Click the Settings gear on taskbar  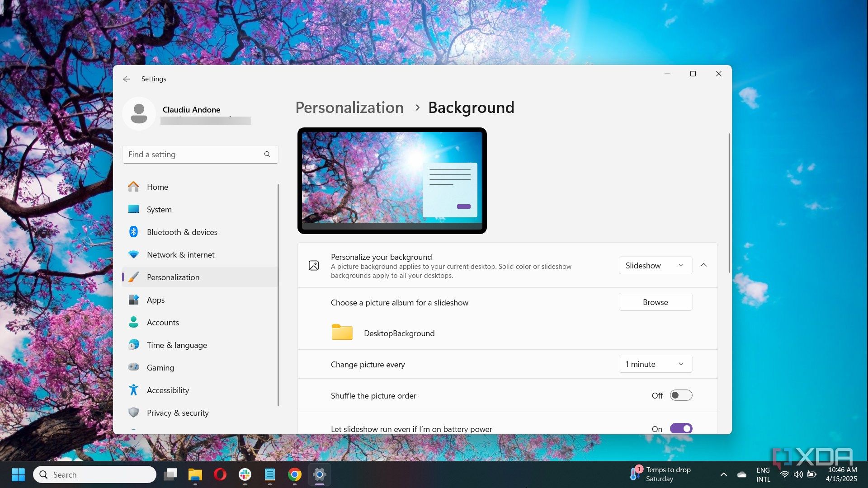[x=320, y=474]
